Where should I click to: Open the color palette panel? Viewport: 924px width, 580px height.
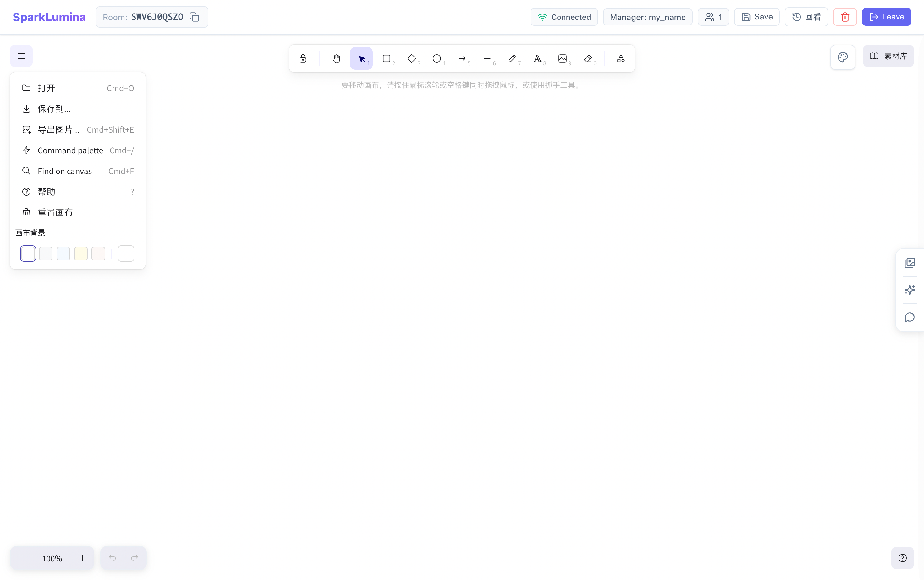pos(843,57)
